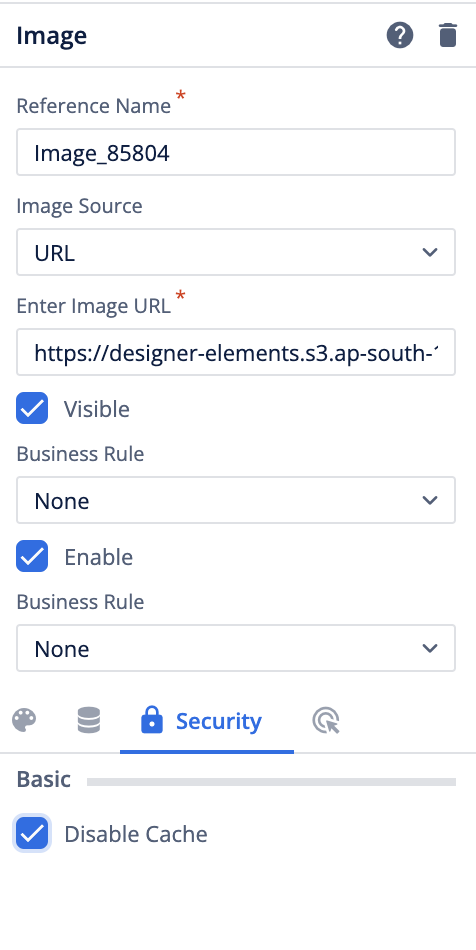
Task: Click the Enter Image URL field
Action: coord(236,352)
